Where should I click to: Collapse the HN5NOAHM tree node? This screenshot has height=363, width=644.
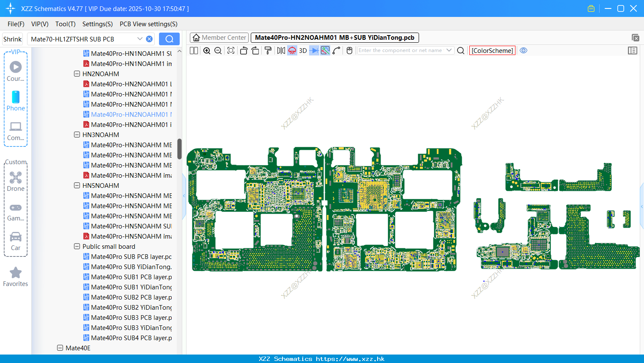click(x=77, y=185)
